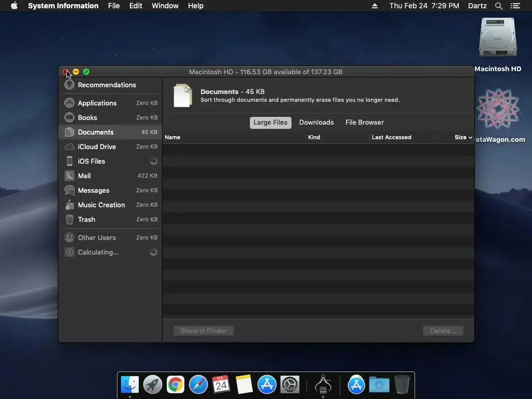Select the iCloud Drive cloud icon

coord(69,147)
